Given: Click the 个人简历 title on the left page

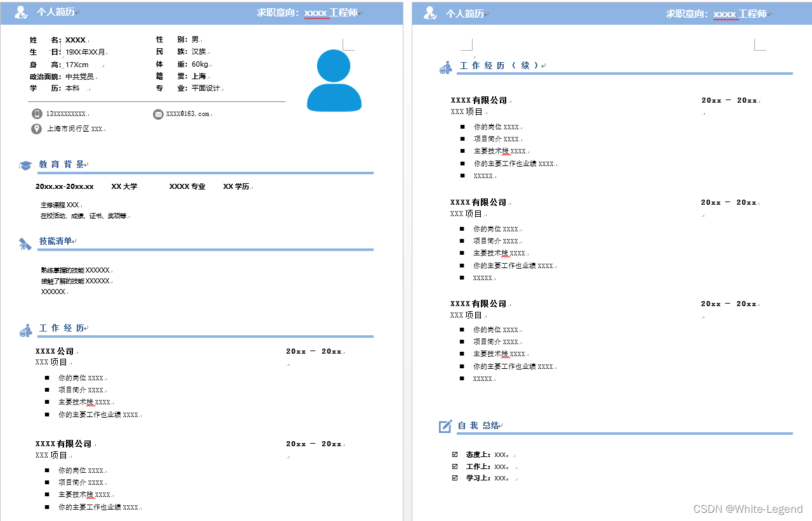Looking at the screenshot, I should click(56, 12).
